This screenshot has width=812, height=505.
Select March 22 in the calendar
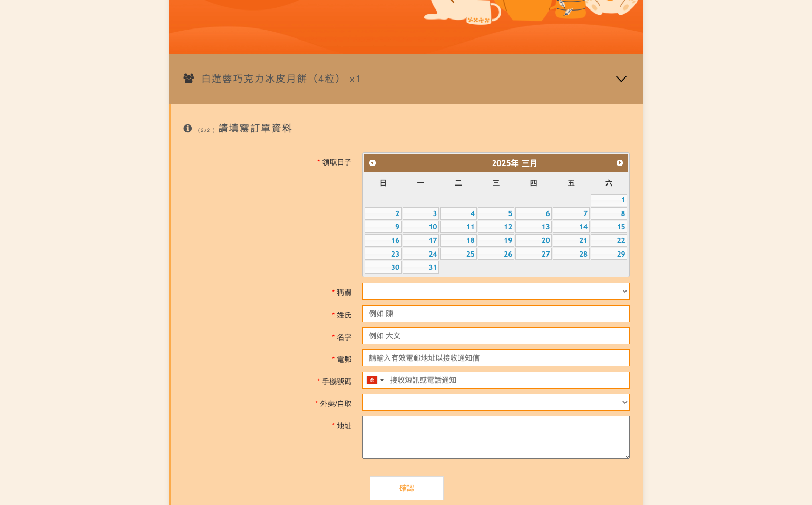609,240
